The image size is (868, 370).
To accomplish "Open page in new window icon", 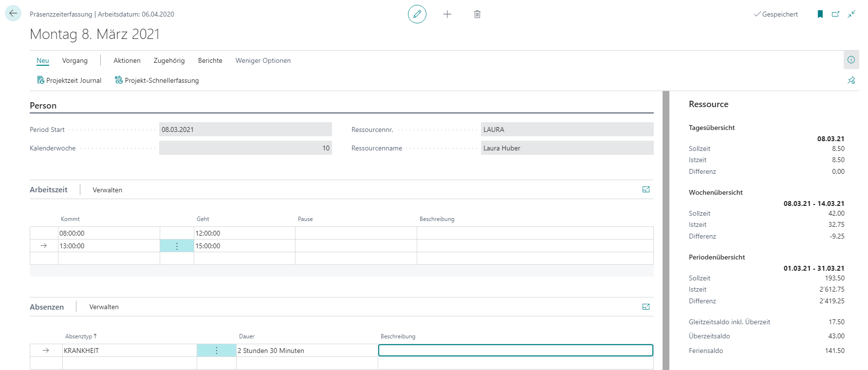I will point(836,14).
